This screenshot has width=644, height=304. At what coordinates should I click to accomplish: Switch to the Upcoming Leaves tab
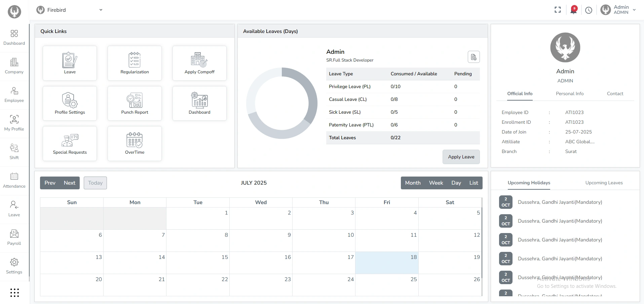pyautogui.click(x=604, y=183)
